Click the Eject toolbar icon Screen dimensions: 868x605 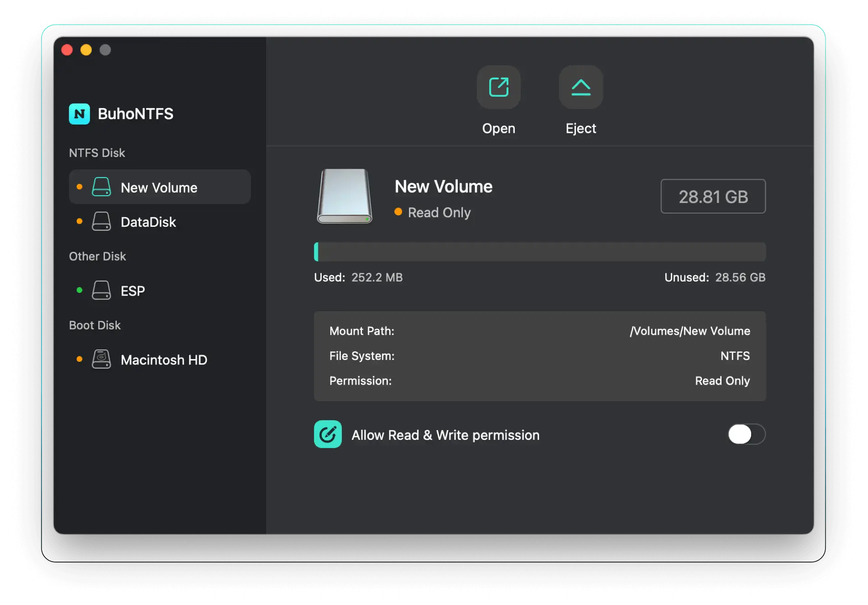click(580, 87)
